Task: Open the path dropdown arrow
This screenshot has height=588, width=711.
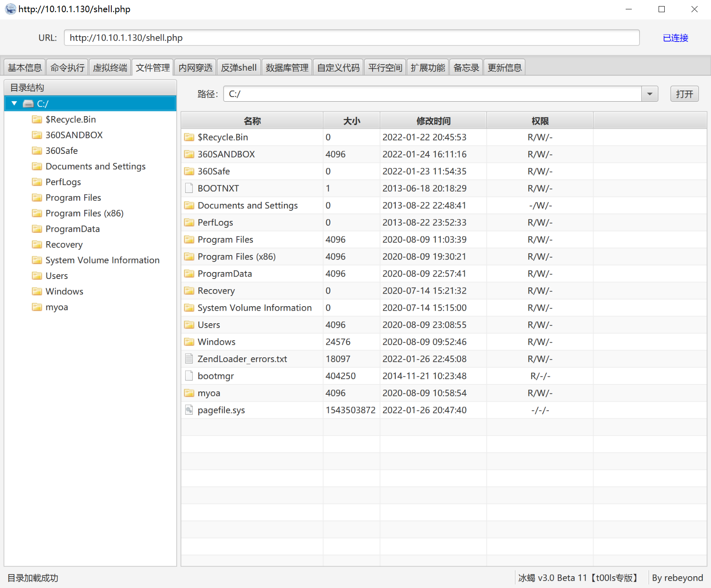Action: pyautogui.click(x=650, y=94)
